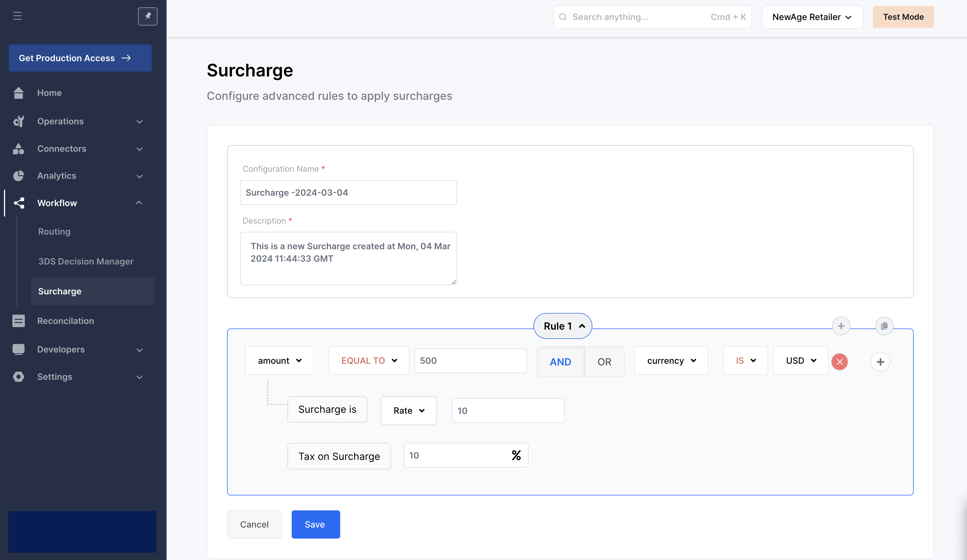
Task: Open 3DS Decision Manager menu item
Action: point(85,261)
